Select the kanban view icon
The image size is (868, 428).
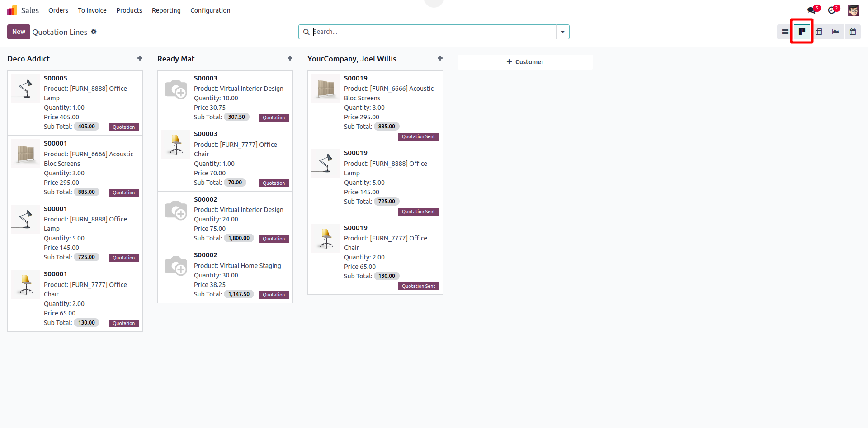pos(802,32)
